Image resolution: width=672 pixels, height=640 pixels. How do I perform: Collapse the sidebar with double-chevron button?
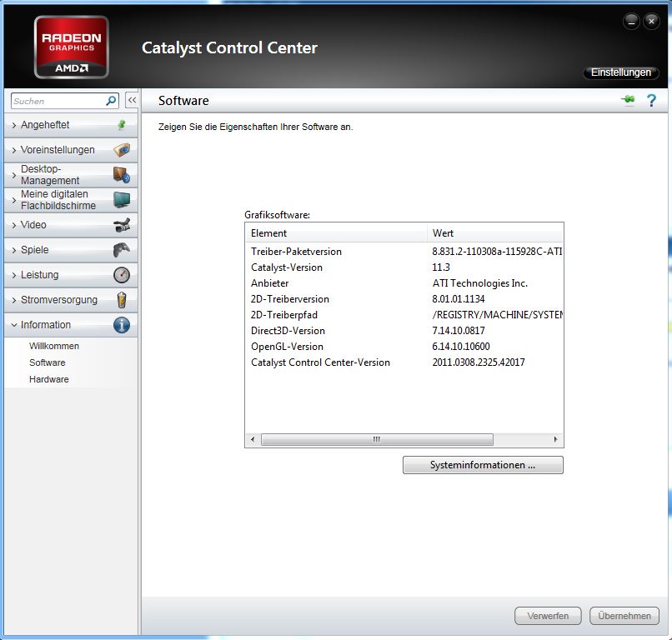coord(132,100)
